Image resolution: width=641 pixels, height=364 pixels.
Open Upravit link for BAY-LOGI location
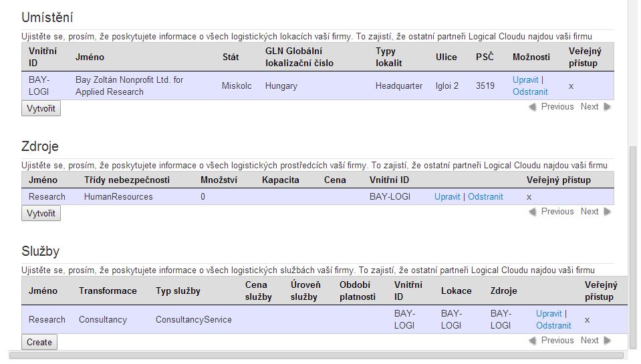tap(525, 80)
